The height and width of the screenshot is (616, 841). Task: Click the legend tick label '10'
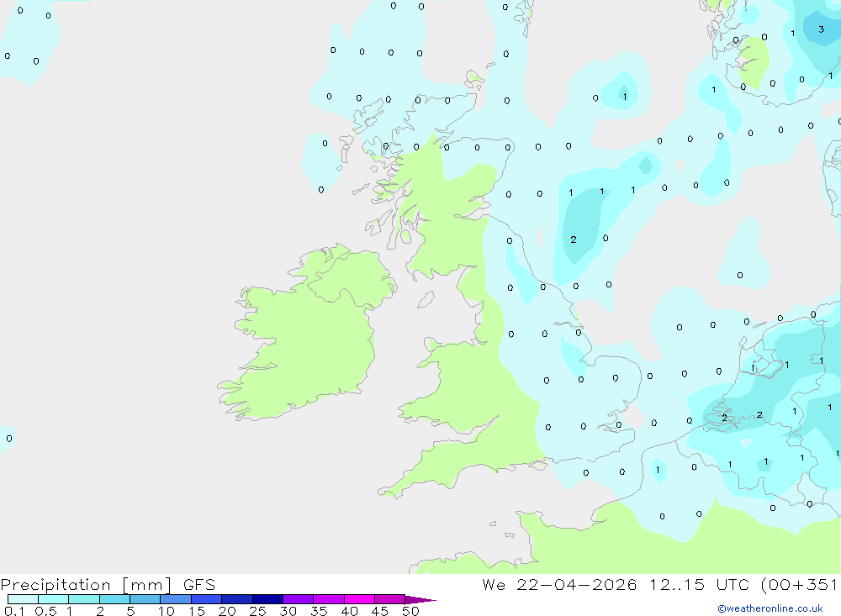(167, 611)
